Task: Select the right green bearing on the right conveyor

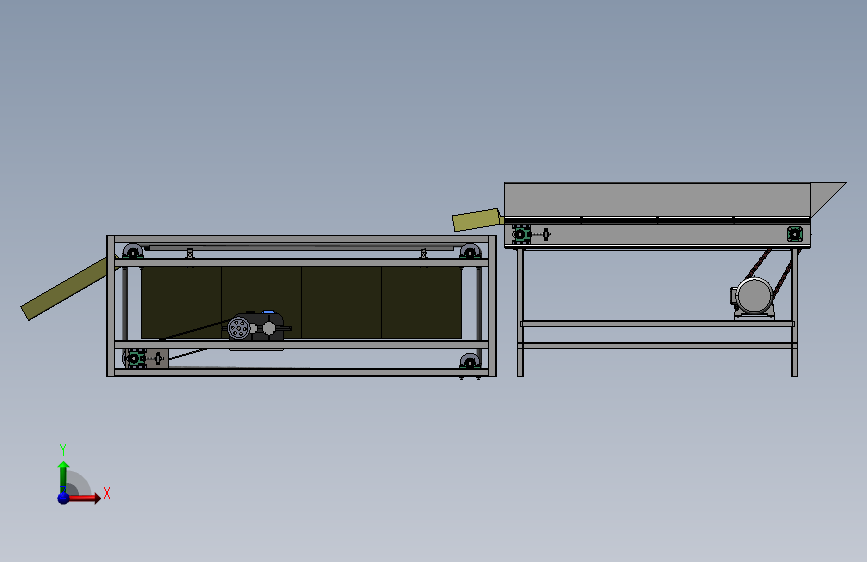Action: [795, 234]
